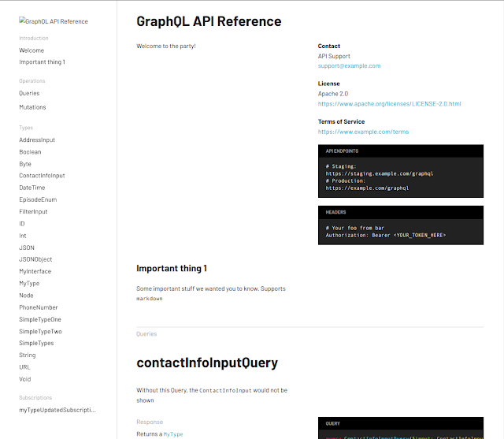This screenshot has width=504, height=439.
Task: Select ContactInfoInput type in sidebar
Action: [42, 176]
